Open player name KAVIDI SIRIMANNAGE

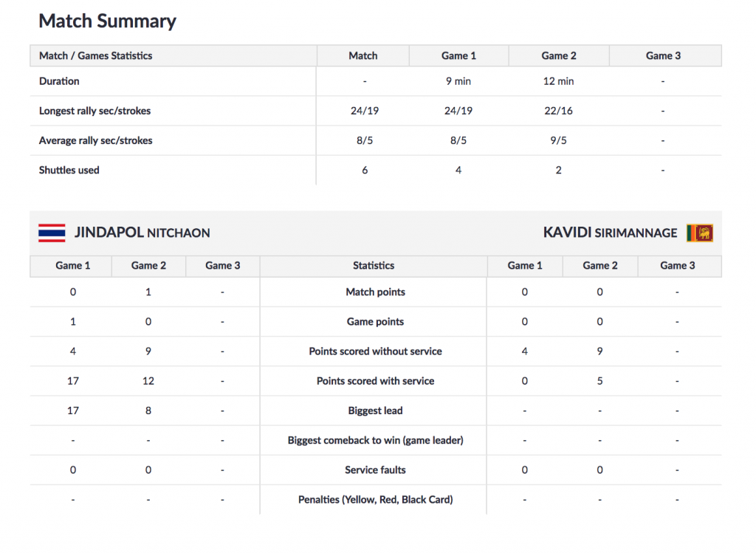tap(610, 233)
